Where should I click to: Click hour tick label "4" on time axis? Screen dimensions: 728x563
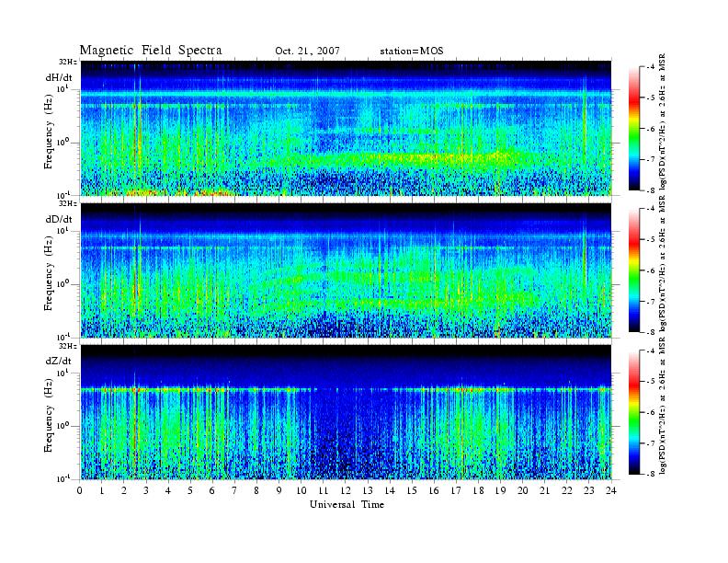coord(168,490)
